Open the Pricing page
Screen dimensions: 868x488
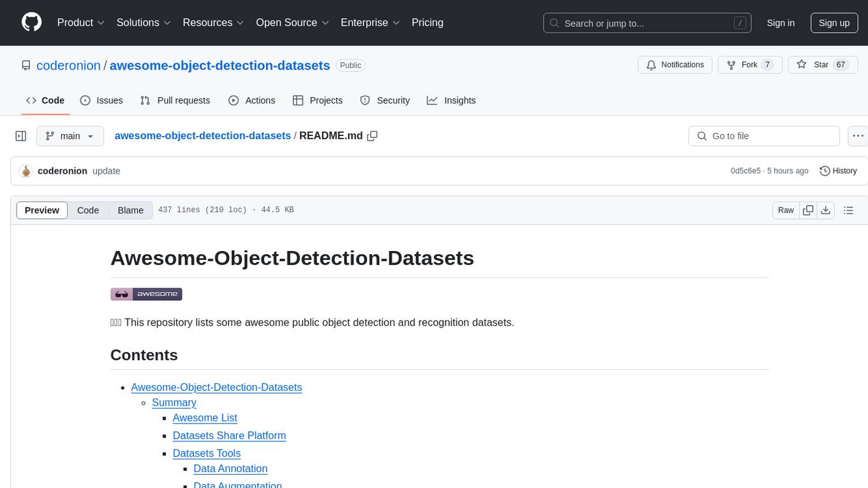tap(428, 22)
